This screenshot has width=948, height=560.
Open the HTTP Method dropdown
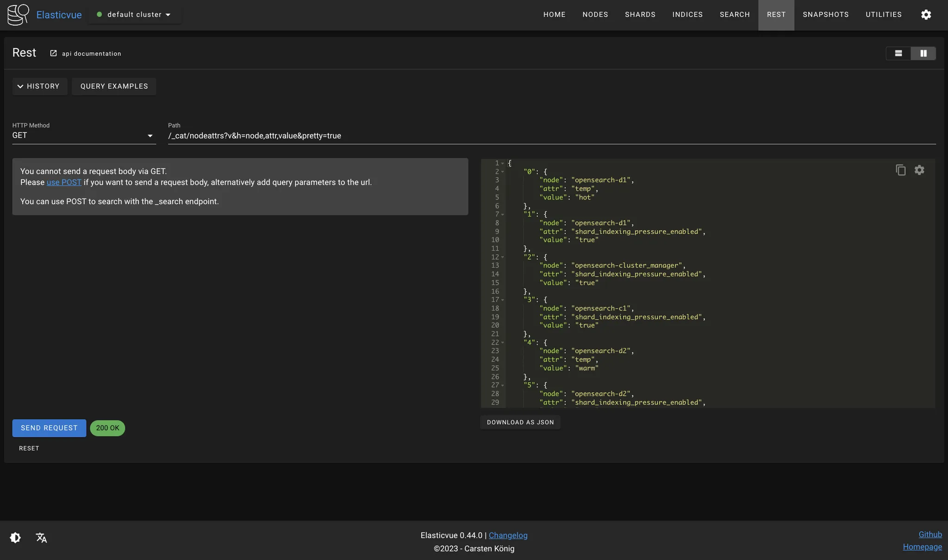coord(84,136)
